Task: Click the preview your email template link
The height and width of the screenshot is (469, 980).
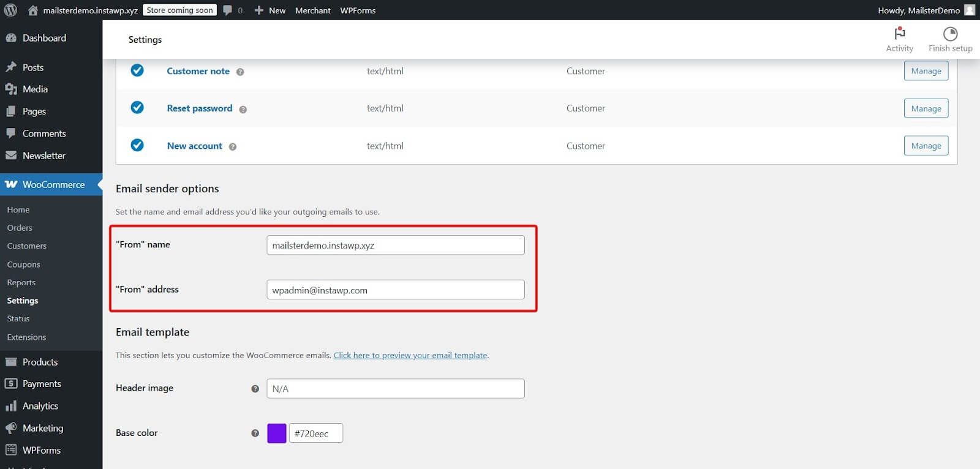Action: (x=410, y=355)
